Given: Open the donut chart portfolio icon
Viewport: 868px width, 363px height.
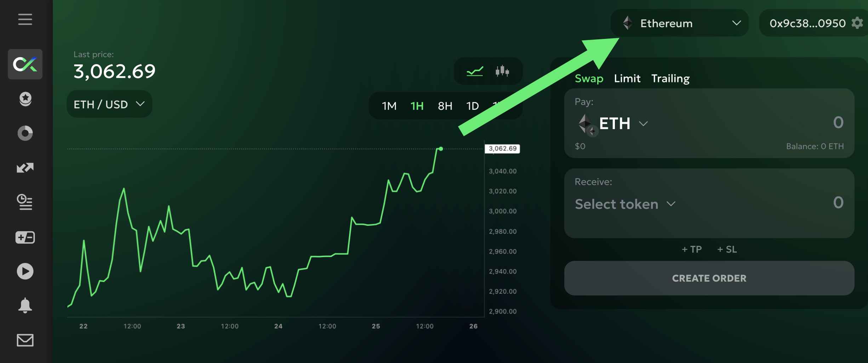Looking at the screenshot, I should point(25,133).
